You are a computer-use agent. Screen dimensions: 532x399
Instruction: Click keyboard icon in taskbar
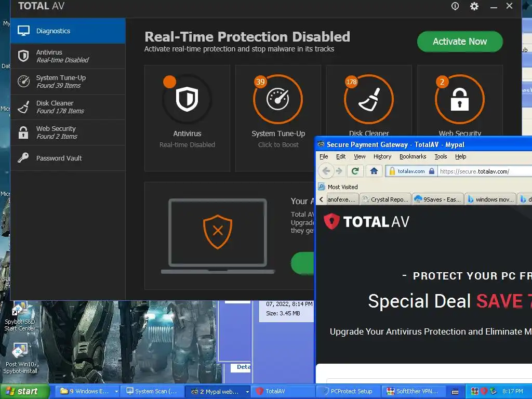[455, 392]
